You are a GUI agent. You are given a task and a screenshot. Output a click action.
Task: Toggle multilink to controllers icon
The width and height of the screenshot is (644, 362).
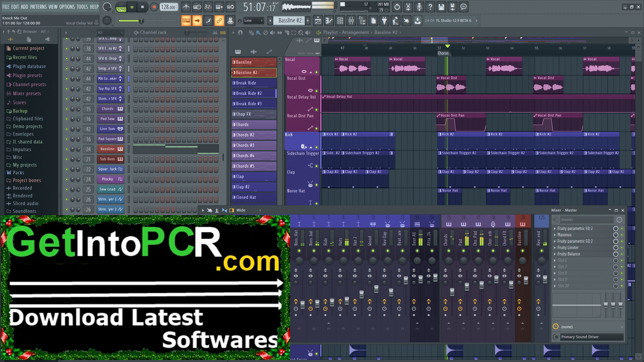[x=219, y=21]
